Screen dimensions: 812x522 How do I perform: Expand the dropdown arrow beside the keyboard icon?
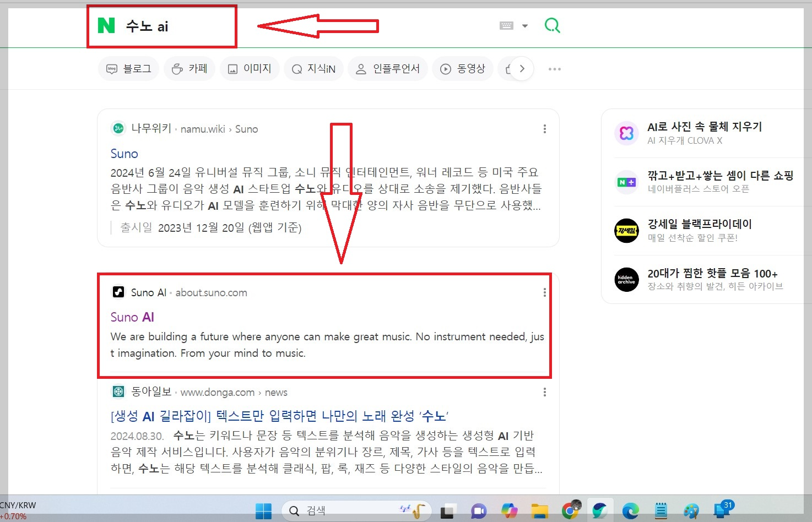[525, 26]
